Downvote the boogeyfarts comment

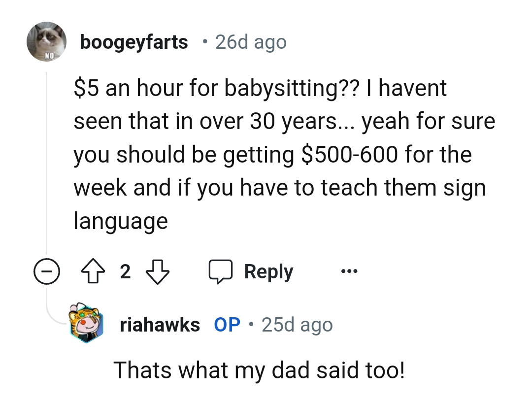click(x=158, y=271)
